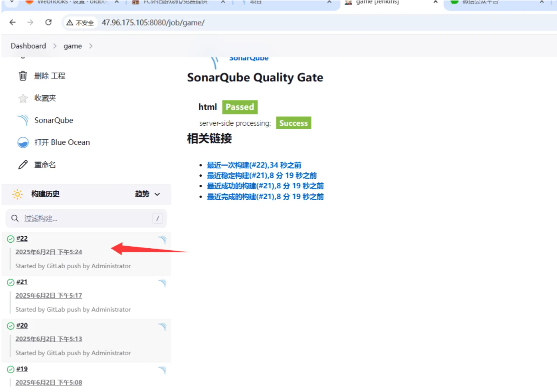Click success status icon of build #19
The height and width of the screenshot is (392, 557).
(10, 370)
